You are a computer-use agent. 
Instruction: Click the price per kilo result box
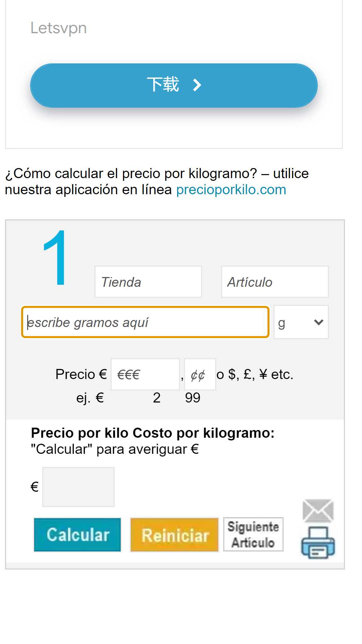78,487
